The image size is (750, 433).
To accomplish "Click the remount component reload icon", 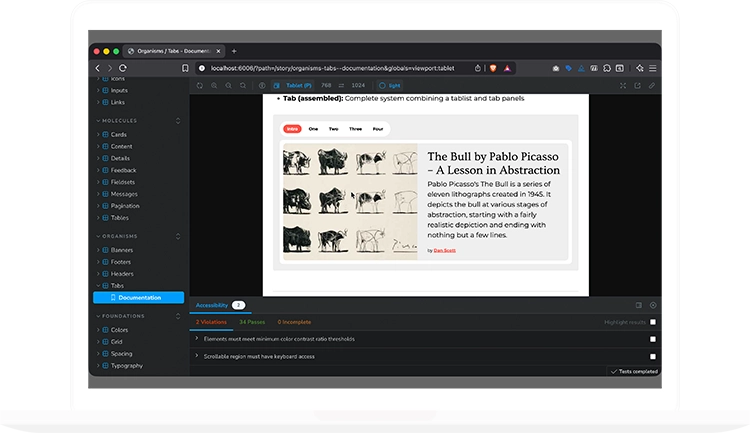I will [x=199, y=86].
